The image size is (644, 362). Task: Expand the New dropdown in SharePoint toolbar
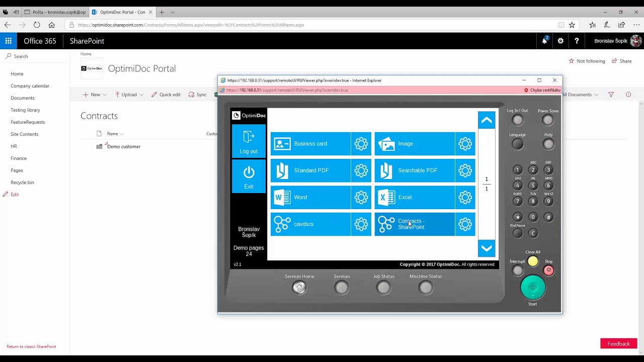pos(95,95)
